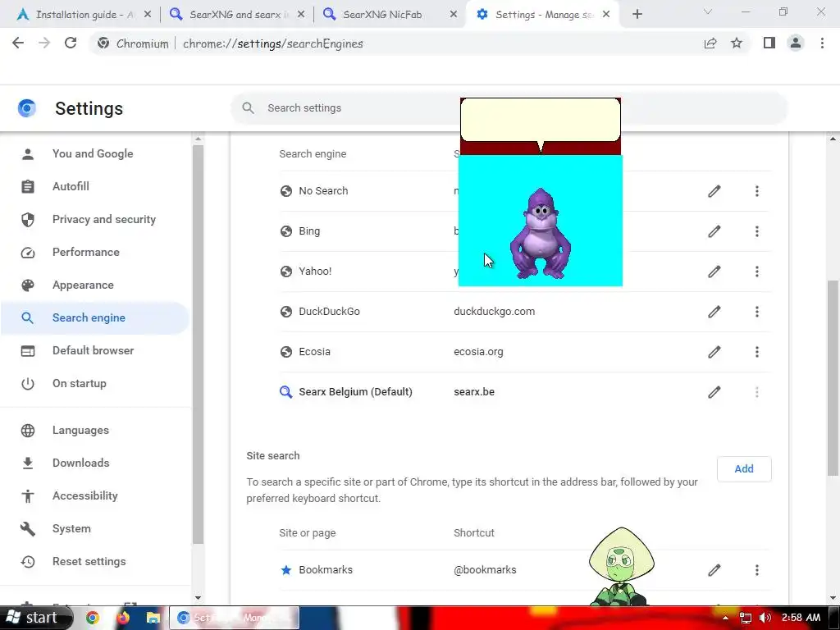Go back to previous page
Image resolution: width=840 pixels, height=630 pixels.
click(18, 43)
